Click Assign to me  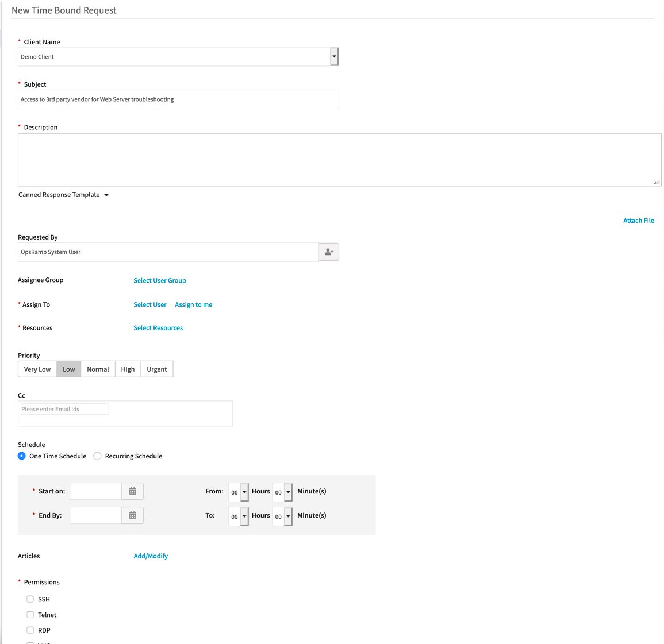click(193, 304)
